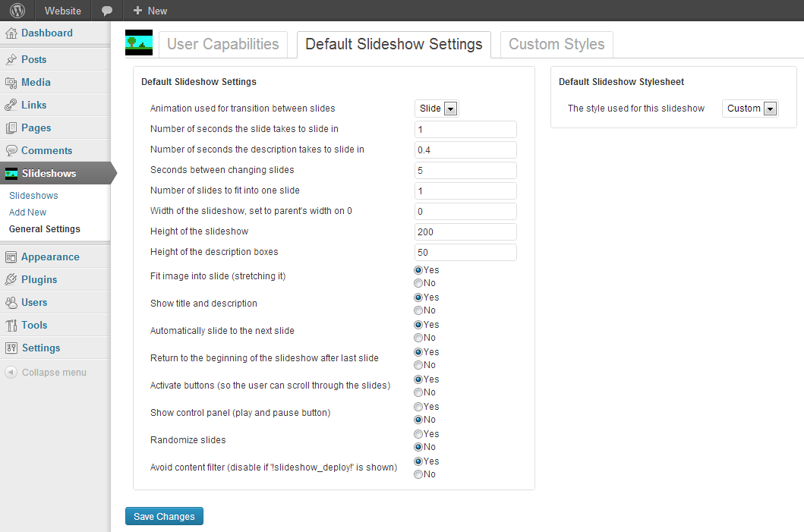Switch to the Custom Styles tab

coord(556,45)
